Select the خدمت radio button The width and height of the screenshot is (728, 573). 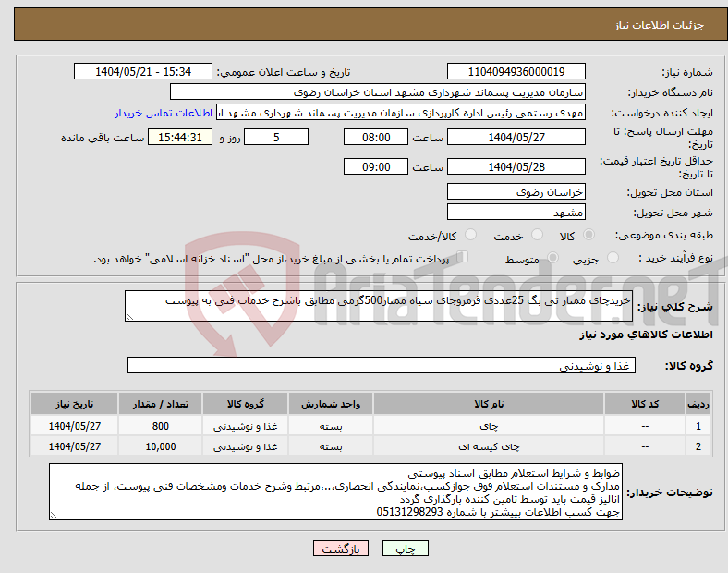click(537, 235)
